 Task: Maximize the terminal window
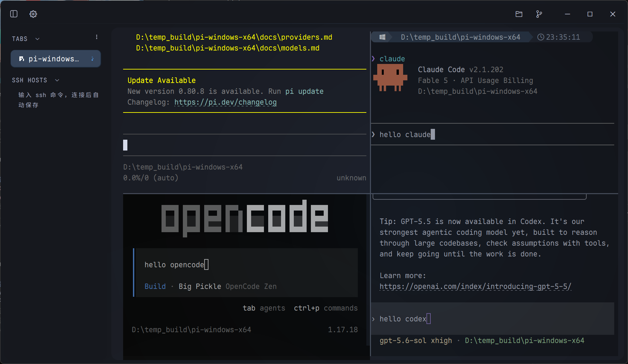point(590,14)
